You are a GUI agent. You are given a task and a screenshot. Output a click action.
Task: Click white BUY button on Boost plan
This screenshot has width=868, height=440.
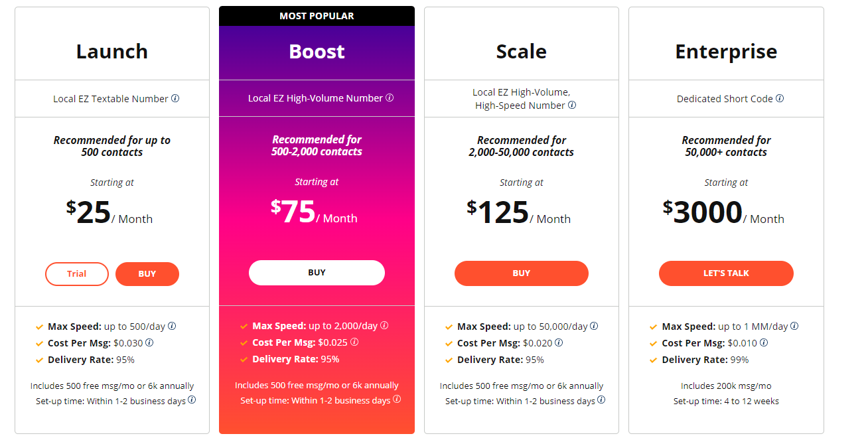[317, 273]
